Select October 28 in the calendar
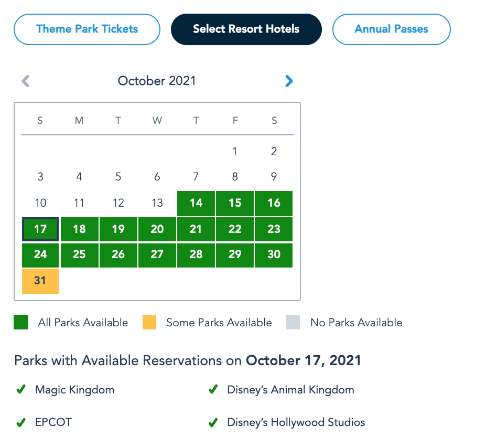 [x=196, y=254]
